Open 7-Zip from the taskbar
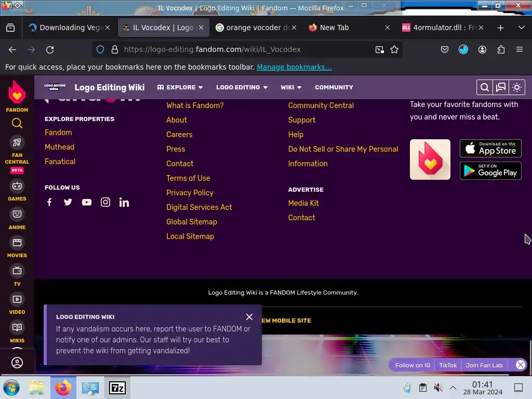 pyautogui.click(x=117, y=388)
